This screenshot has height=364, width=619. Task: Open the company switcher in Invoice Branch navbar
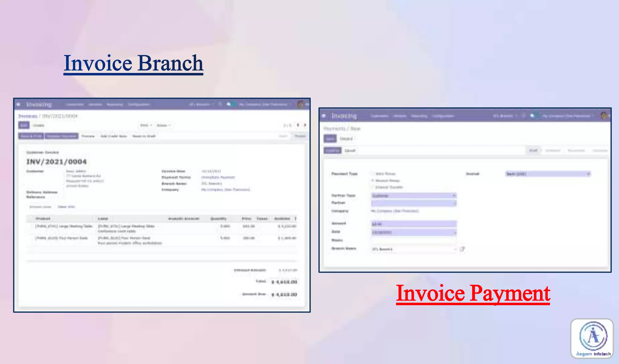[x=265, y=105]
